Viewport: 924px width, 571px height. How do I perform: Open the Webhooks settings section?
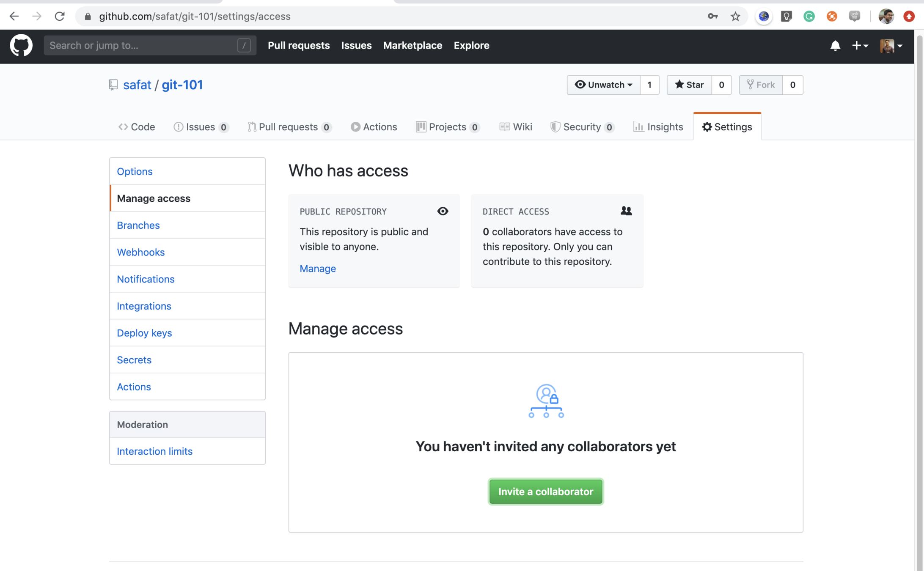click(x=140, y=252)
